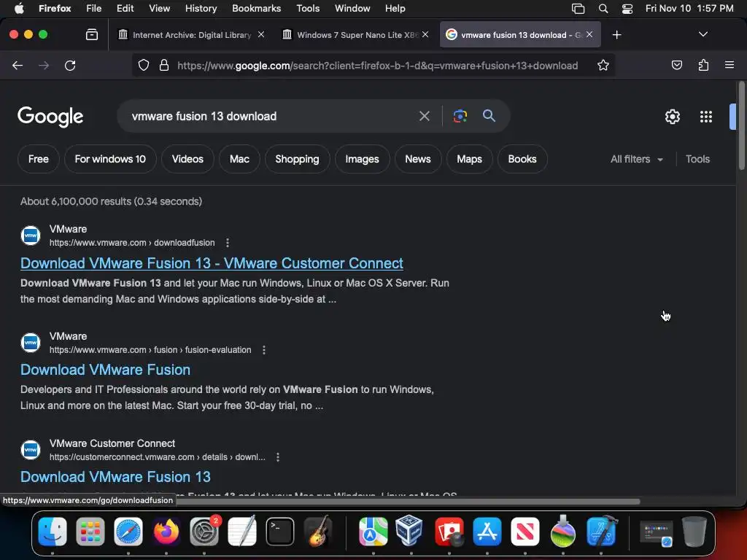Open the Firefox hamburger menu
Image resolution: width=747 pixels, height=560 pixels.
pyautogui.click(x=729, y=65)
